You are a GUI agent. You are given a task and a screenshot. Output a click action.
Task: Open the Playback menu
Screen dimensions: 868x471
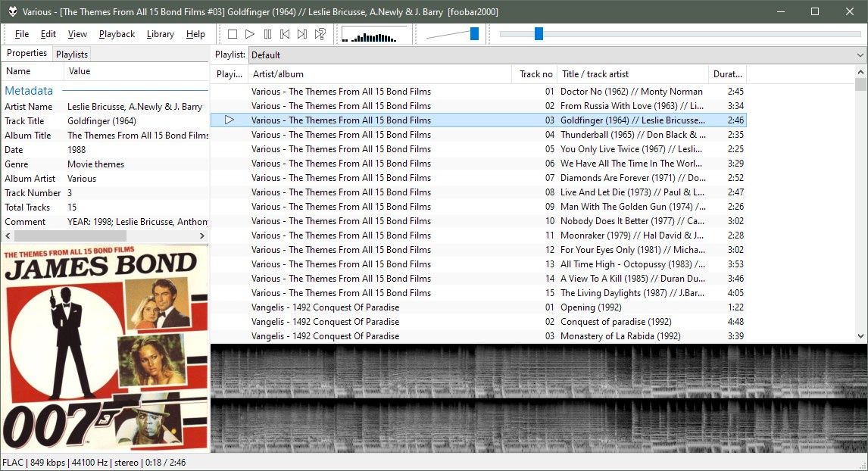[117, 34]
